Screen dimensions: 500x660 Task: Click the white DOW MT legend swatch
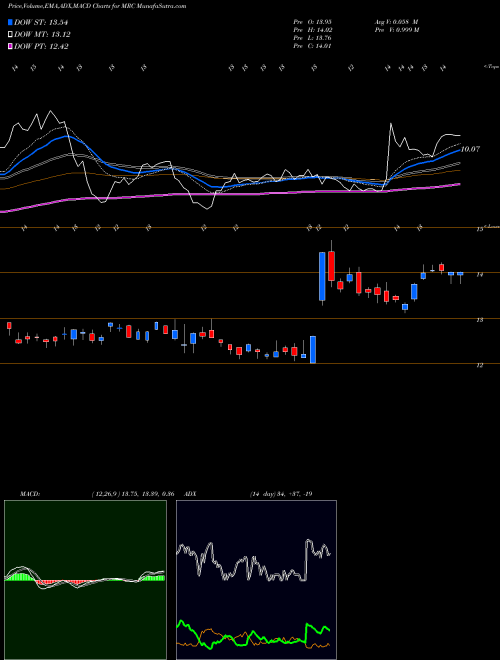(10, 35)
